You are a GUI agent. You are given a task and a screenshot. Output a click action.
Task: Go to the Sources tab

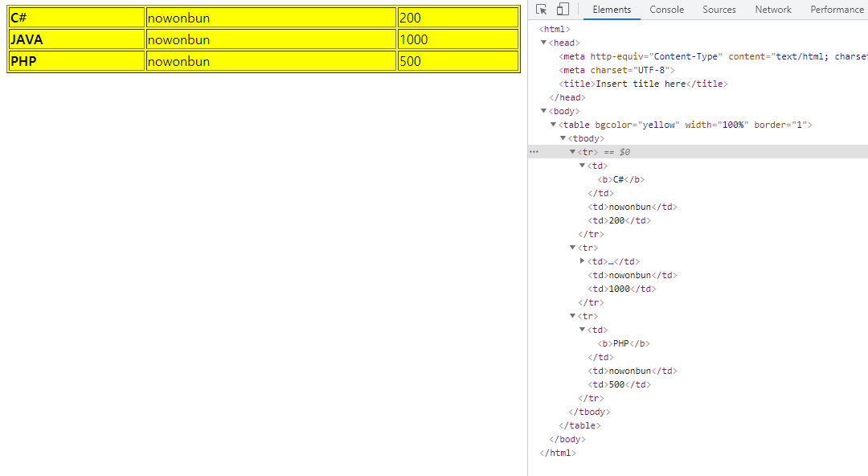[719, 10]
